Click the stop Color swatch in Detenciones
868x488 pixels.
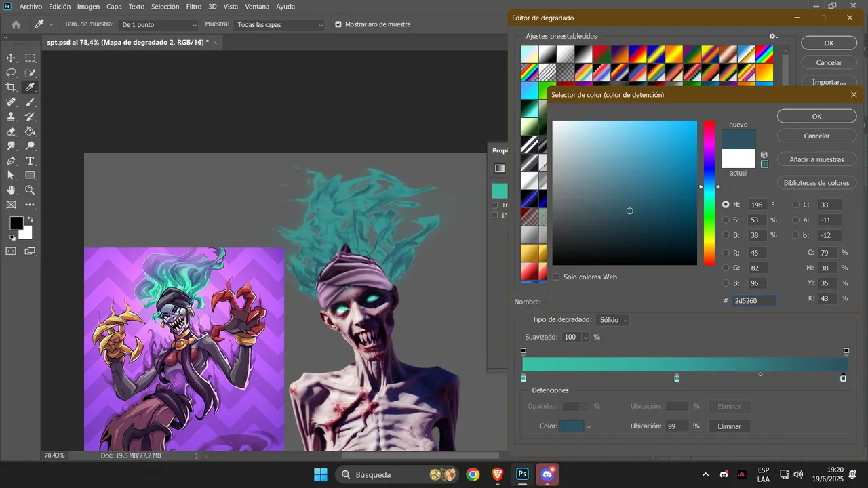point(572,426)
